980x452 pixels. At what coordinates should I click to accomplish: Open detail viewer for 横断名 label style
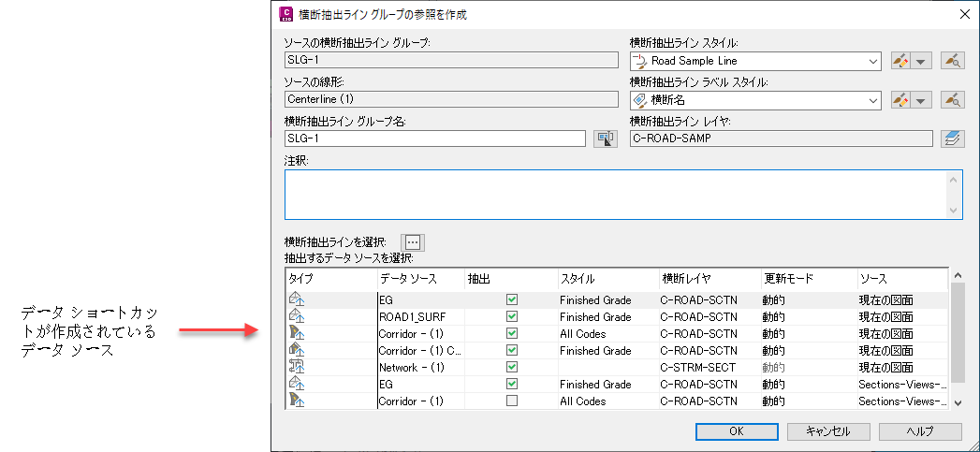953,100
